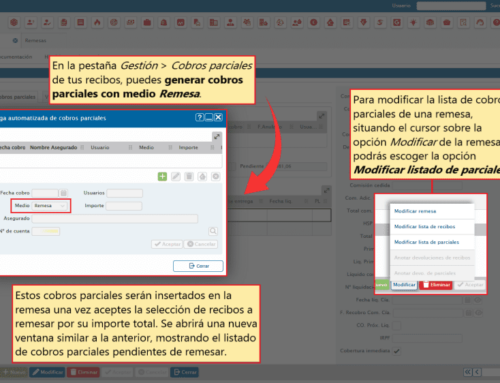This screenshot has height=383, width=500.
Task: Uncheck the Cobertura inmediata checkbox
Action: click(x=397, y=351)
